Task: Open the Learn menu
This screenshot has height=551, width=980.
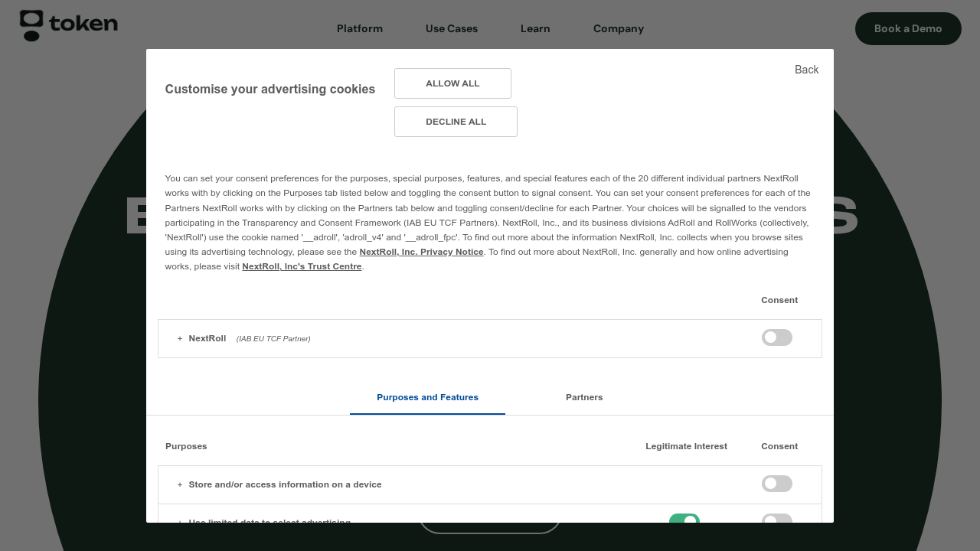Action: (534, 28)
